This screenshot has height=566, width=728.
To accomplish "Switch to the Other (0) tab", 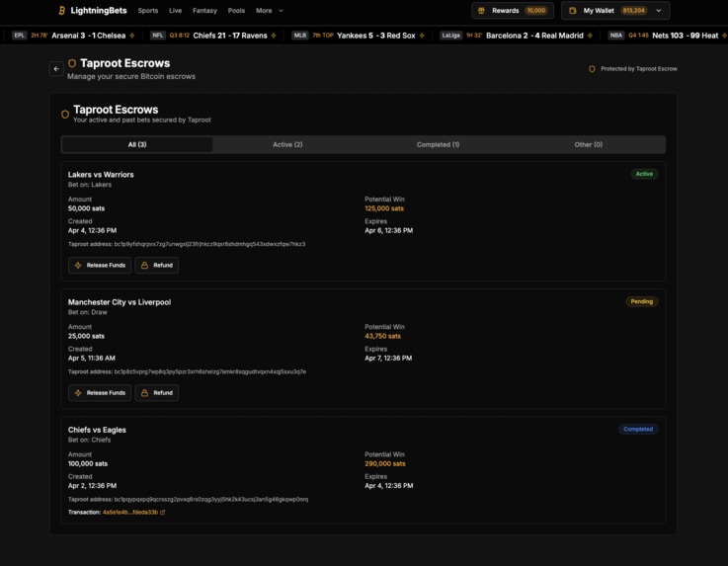I will [589, 144].
